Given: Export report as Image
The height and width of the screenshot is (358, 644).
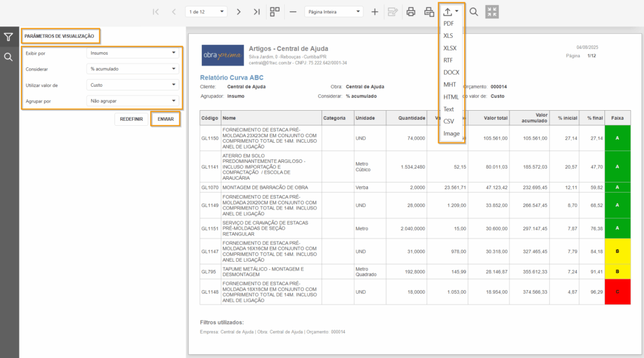Looking at the screenshot, I should pyautogui.click(x=452, y=133).
